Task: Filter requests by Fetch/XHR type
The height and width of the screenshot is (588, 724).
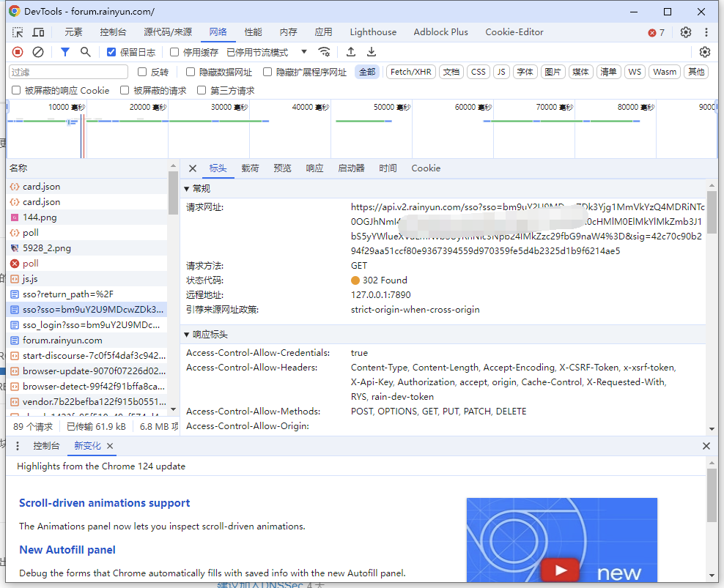Action: click(410, 72)
